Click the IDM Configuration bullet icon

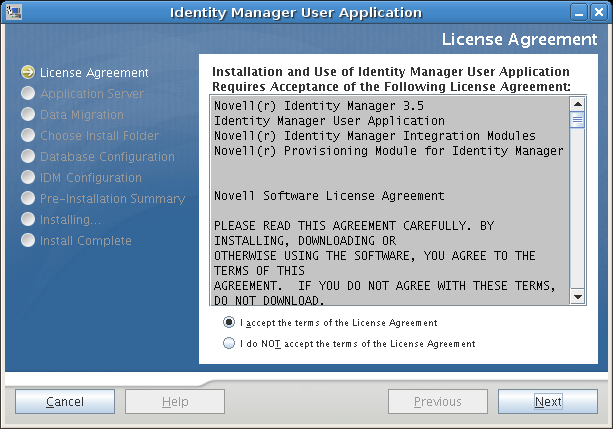coord(28,178)
